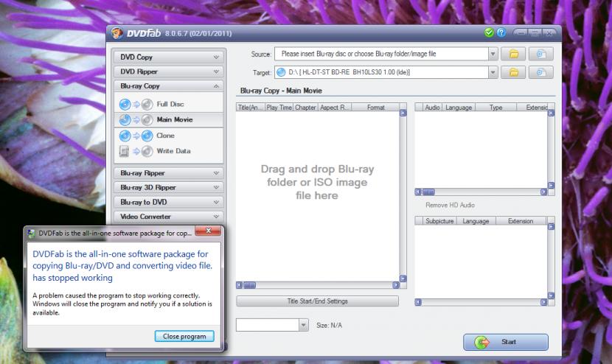Screen dimensions: 612x364
Task: Open Target image file icon button
Action: pyautogui.click(x=541, y=72)
